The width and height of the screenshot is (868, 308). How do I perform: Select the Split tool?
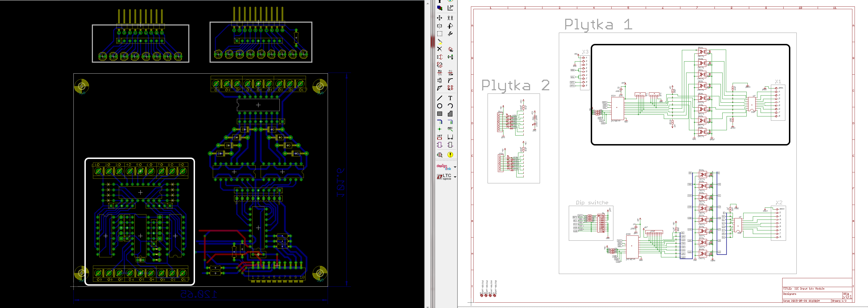tap(440, 88)
